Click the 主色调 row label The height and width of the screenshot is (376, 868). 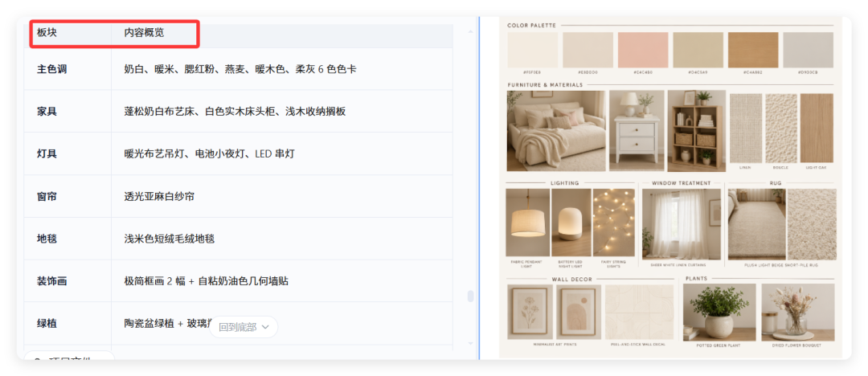pyautogui.click(x=52, y=69)
